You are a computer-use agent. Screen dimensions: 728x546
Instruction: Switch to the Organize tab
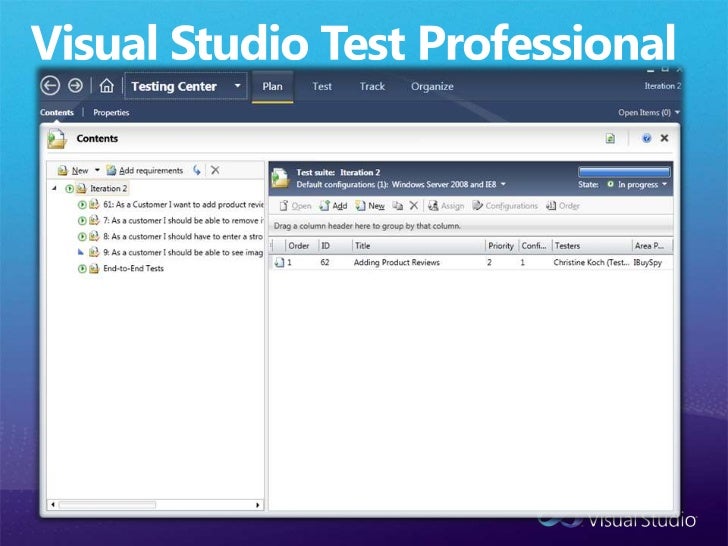[x=432, y=86]
